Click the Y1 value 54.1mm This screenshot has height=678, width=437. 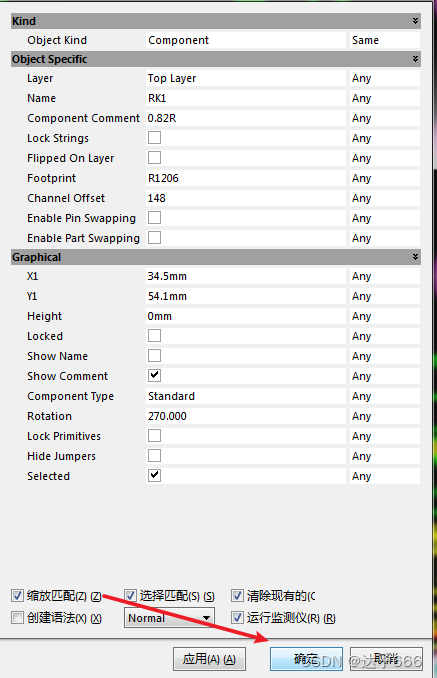pos(246,296)
